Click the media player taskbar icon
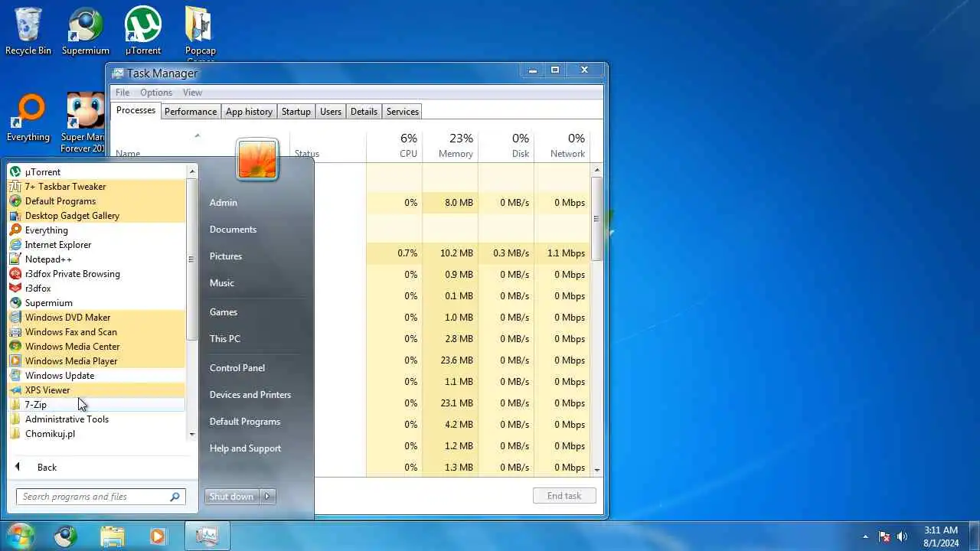The width and height of the screenshot is (980, 551). click(158, 536)
